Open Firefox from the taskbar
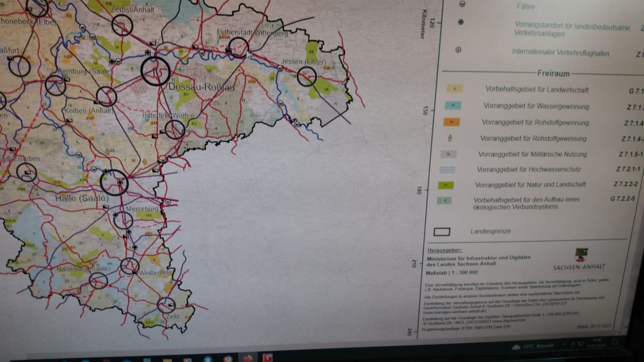Image resolution: width=644 pixels, height=362 pixels. click(247, 358)
